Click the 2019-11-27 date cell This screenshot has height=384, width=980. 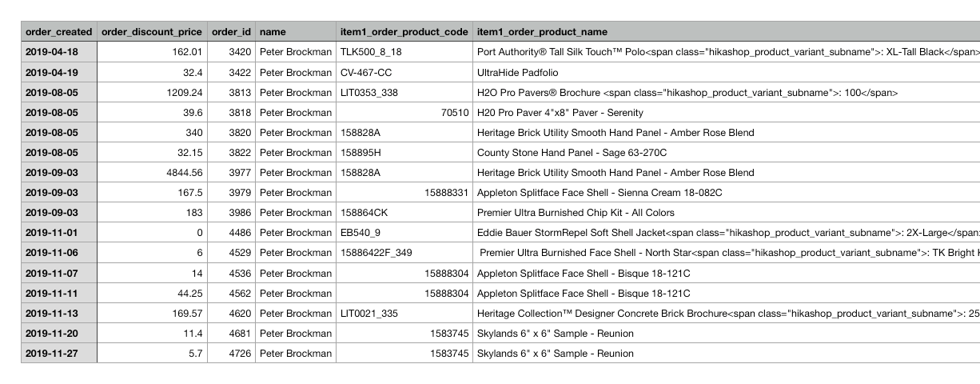(59, 354)
